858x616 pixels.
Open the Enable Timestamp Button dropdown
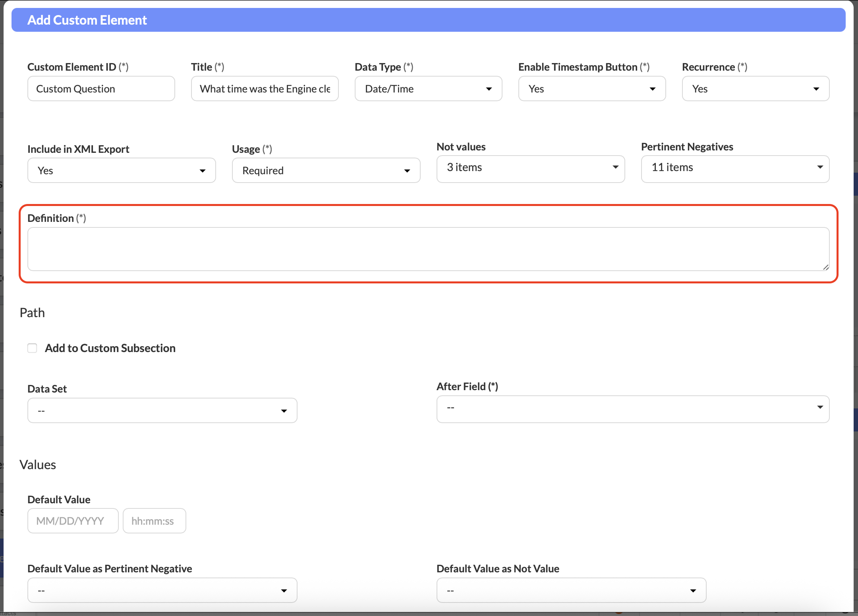click(x=592, y=89)
